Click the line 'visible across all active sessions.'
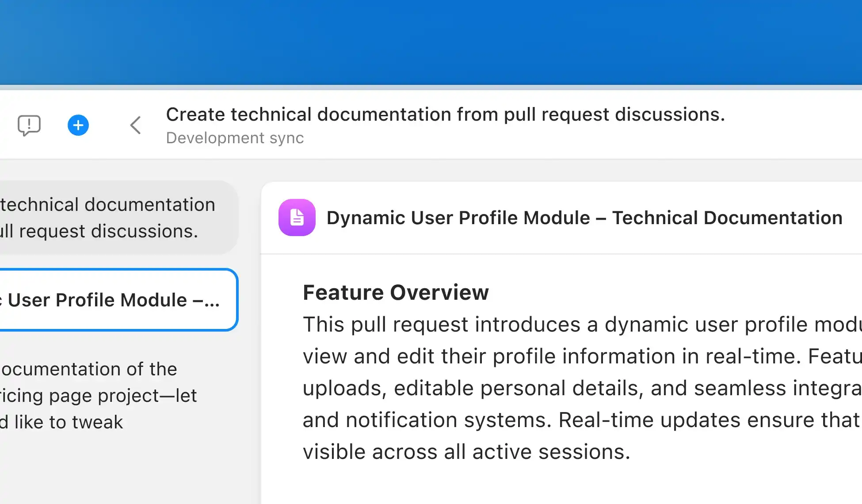 (x=466, y=452)
